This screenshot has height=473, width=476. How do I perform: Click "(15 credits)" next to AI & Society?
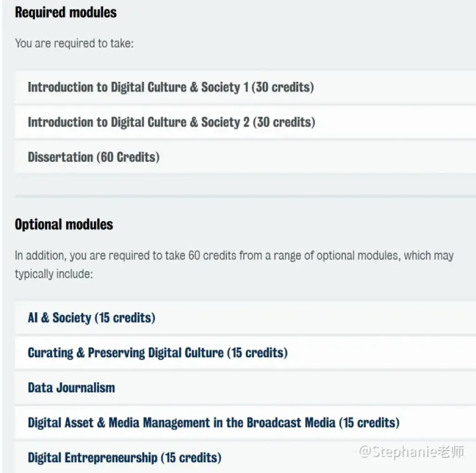click(x=125, y=318)
